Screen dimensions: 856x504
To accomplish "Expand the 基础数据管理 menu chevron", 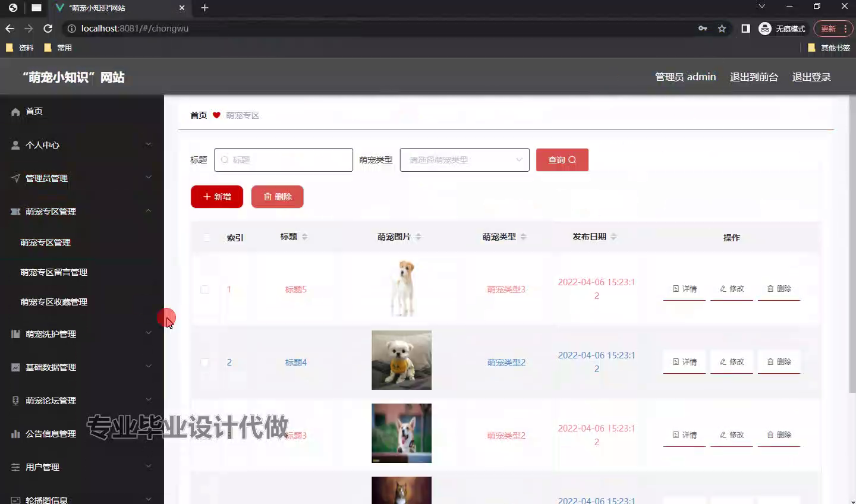I will tap(149, 367).
